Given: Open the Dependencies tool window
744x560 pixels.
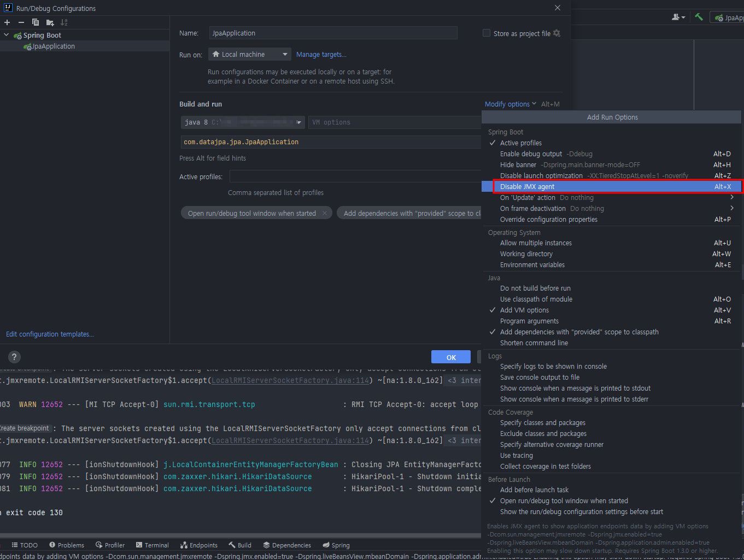Looking at the screenshot, I should click(x=287, y=545).
